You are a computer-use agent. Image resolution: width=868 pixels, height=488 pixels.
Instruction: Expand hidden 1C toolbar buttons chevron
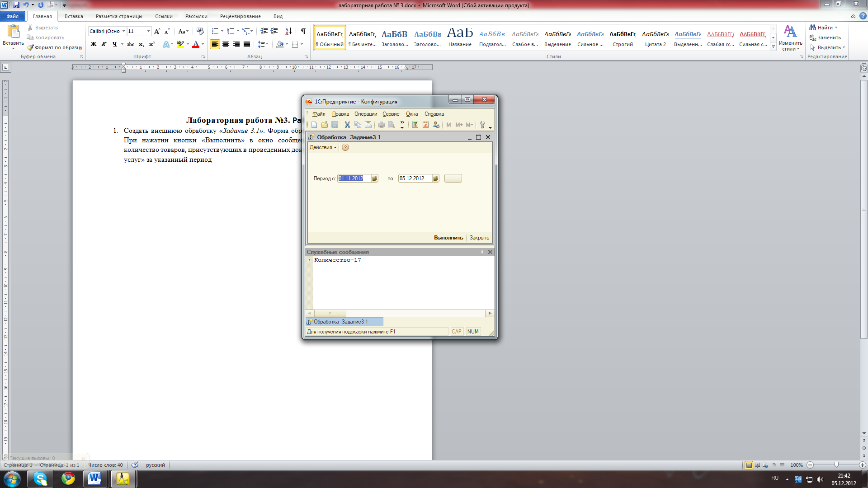(402, 125)
